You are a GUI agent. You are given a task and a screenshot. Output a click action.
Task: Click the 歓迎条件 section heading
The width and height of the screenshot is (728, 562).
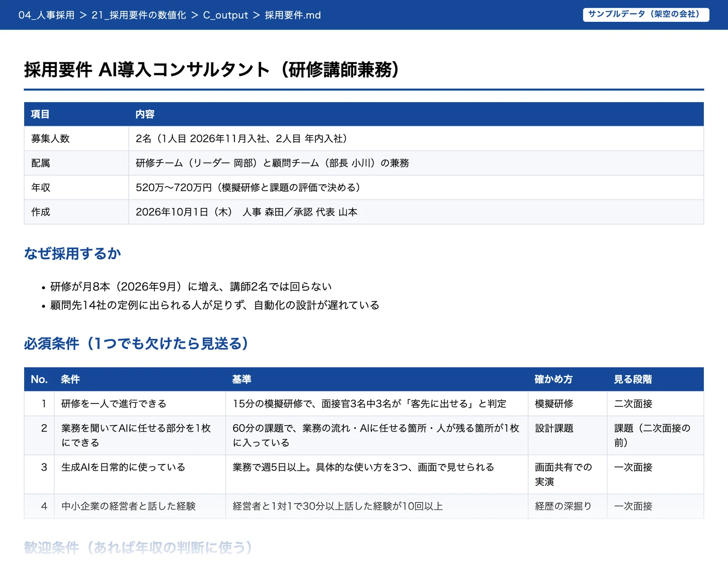(138, 547)
